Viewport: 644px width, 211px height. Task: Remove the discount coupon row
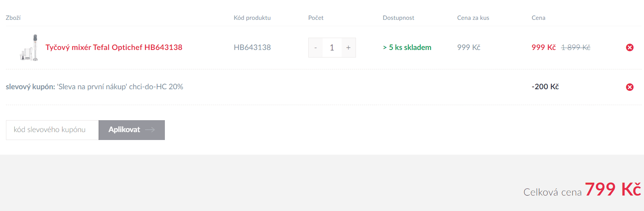(x=630, y=87)
